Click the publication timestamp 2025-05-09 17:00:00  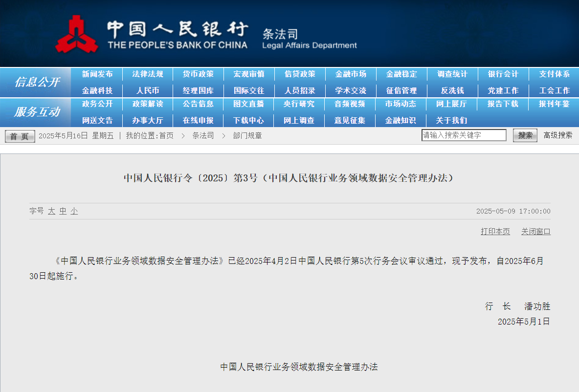pos(513,211)
